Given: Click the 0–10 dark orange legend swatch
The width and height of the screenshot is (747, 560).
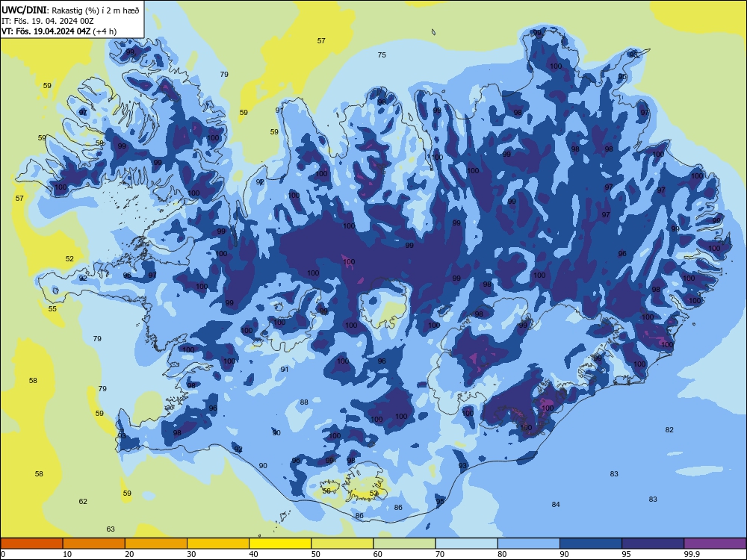Looking at the screenshot, I should point(31,544).
